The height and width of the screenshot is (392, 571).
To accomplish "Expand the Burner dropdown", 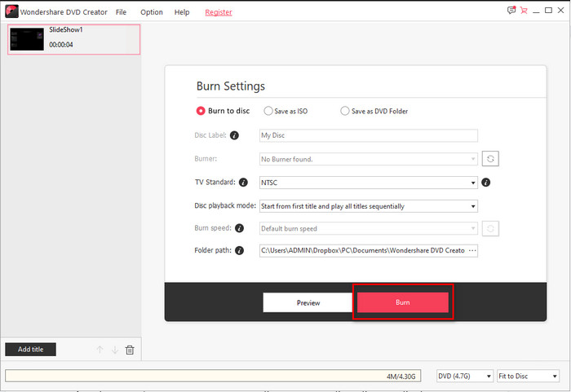I will pos(369,159).
